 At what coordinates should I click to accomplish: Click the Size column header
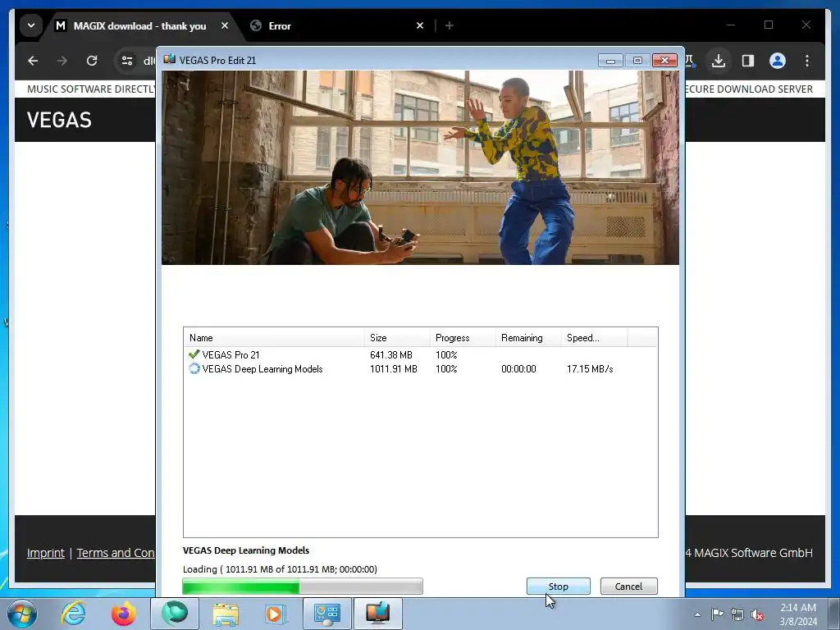(397, 337)
